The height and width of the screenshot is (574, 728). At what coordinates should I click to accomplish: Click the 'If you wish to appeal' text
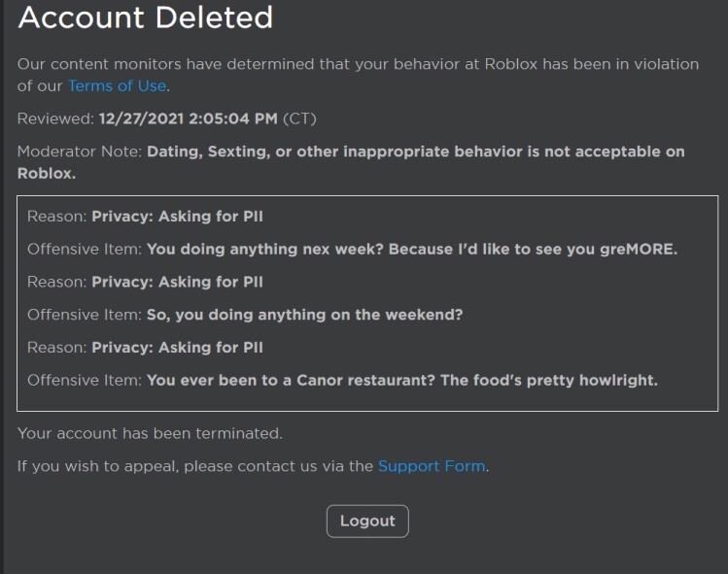point(194,466)
